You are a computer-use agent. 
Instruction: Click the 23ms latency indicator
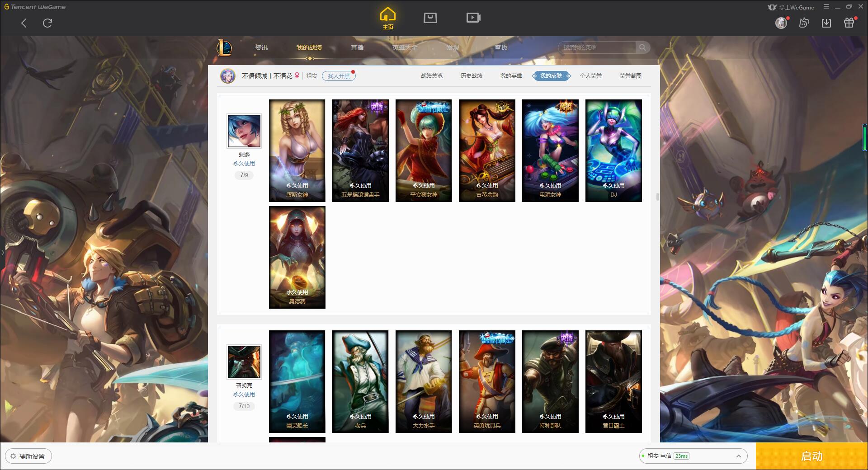point(681,456)
